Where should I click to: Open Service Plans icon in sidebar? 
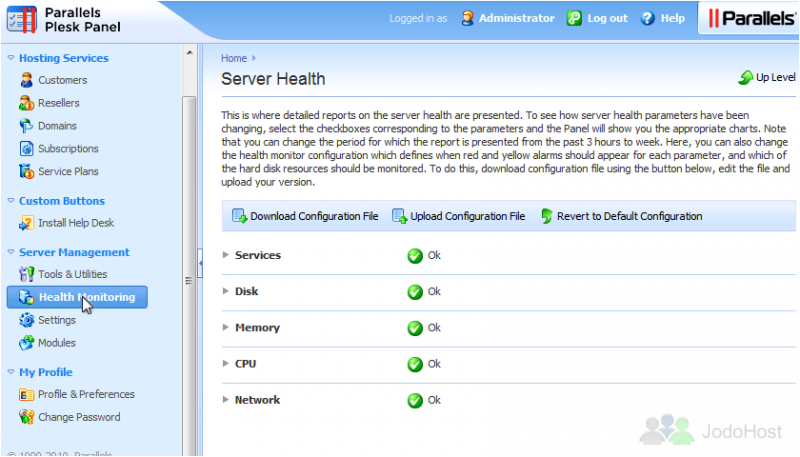(27, 172)
